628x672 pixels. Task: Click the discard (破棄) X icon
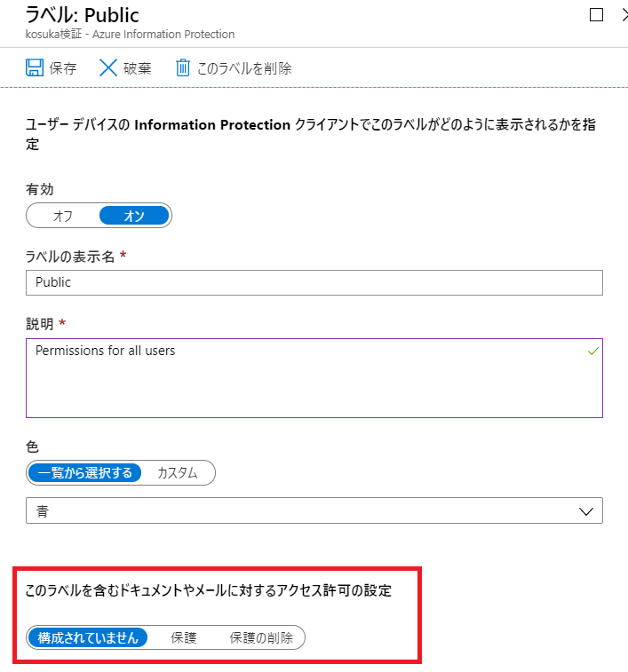(108, 67)
